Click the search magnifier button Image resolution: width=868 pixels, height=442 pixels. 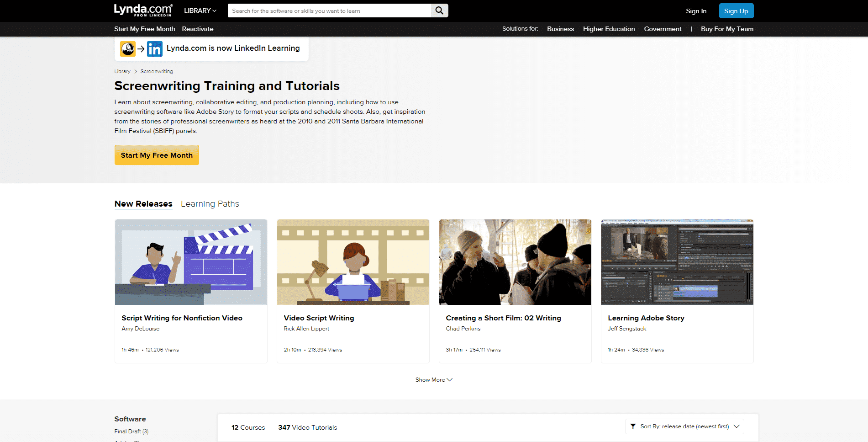[x=439, y=11]
